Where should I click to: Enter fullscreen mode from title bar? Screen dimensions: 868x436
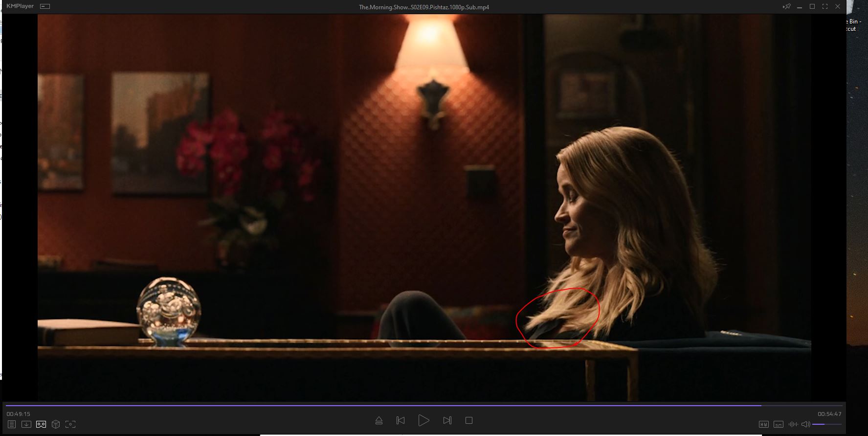[x=825, y=7]
